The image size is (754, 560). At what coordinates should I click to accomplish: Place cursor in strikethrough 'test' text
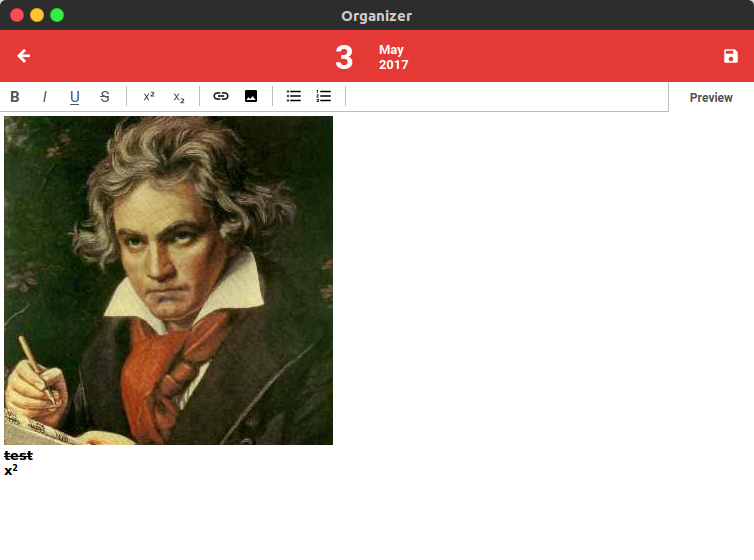[x=18, y=456]
